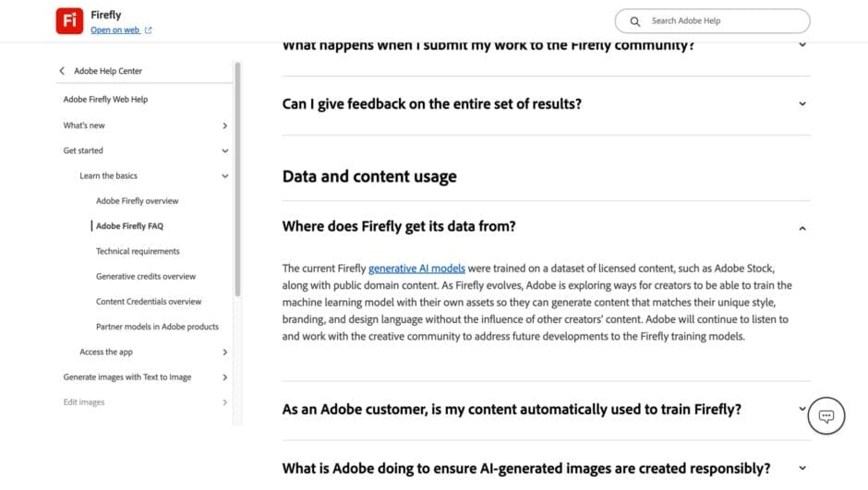Open the Technical requirements page
This screenshot has width=868, height=490.
pyautogui.click(x=138, y=251)
